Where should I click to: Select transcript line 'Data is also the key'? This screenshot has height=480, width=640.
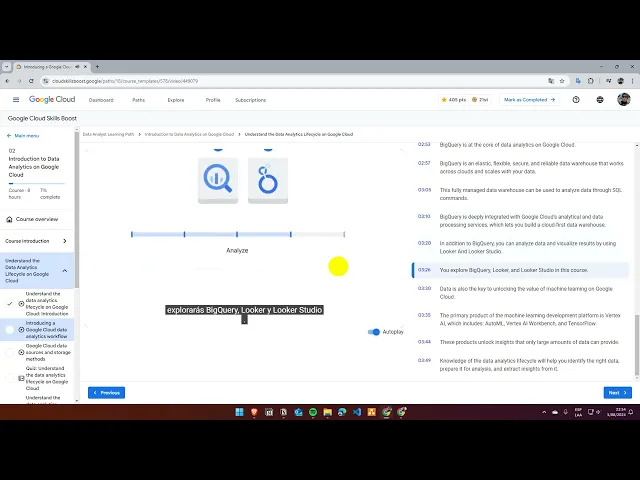point(523,293)
